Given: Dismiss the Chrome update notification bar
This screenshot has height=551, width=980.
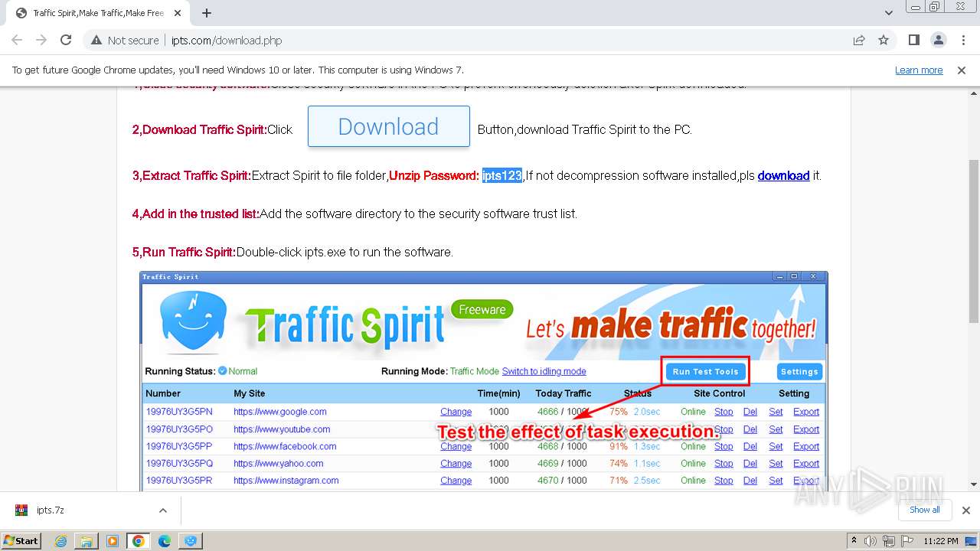Looking at the screenshot, I should click(962, 70).
